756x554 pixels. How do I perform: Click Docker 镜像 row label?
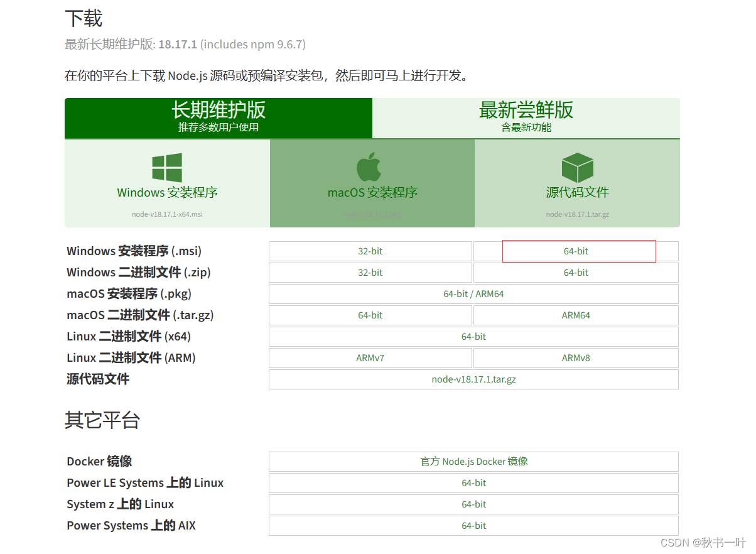tap(99, 462)
